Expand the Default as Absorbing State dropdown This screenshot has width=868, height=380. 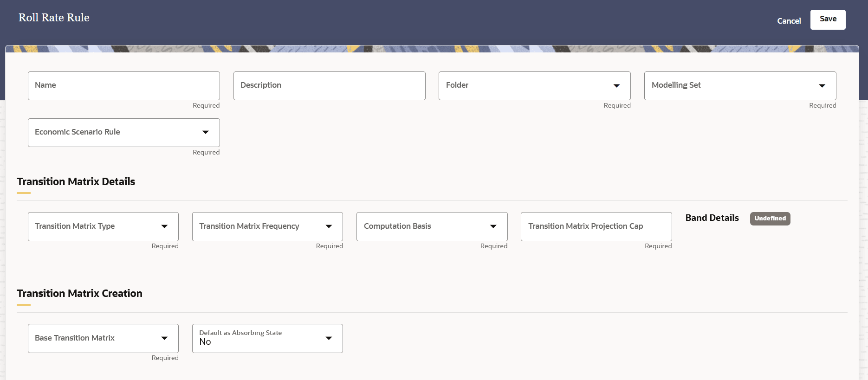pyautogui.click(x=267, y=338)
